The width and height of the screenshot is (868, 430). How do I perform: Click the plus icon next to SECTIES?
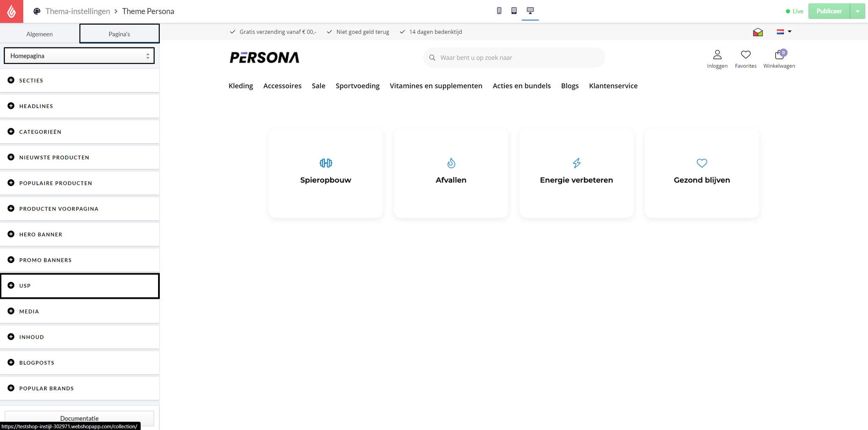click(11, 80)
